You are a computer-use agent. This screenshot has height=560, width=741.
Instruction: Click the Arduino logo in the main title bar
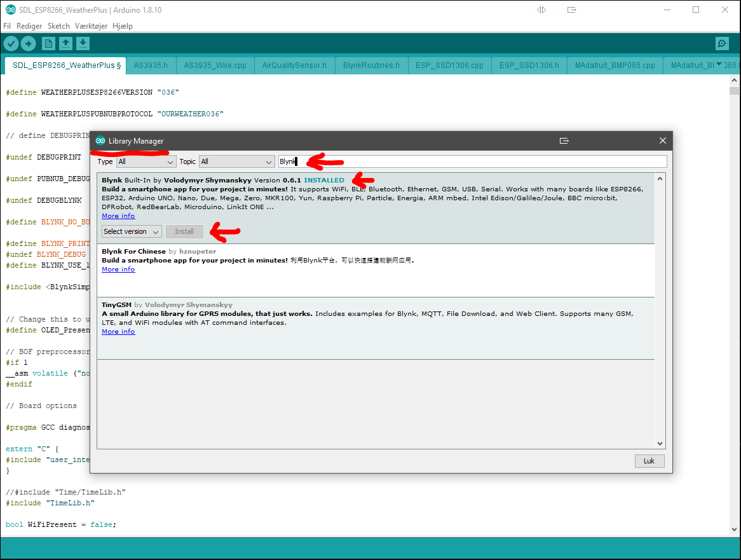10,10
